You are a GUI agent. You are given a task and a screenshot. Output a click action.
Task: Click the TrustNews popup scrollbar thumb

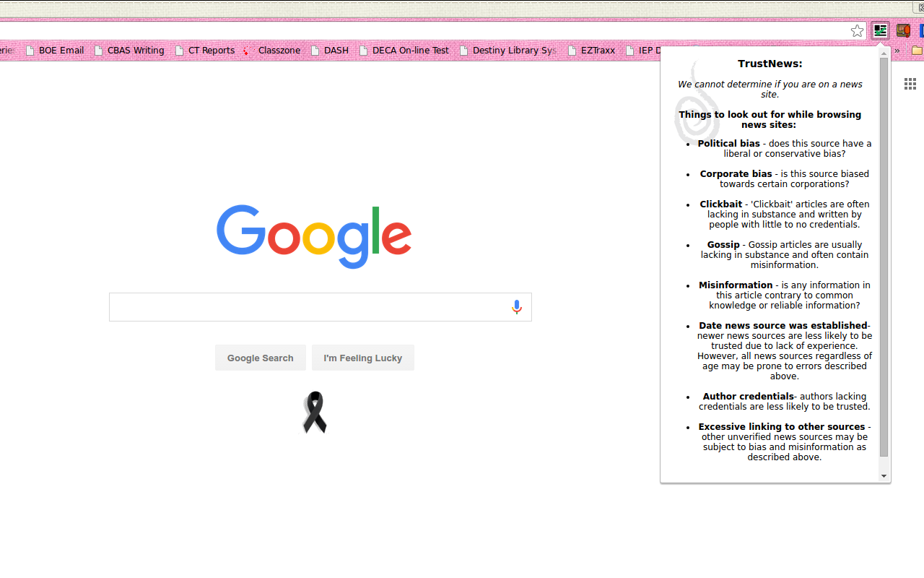click(884, 257)
